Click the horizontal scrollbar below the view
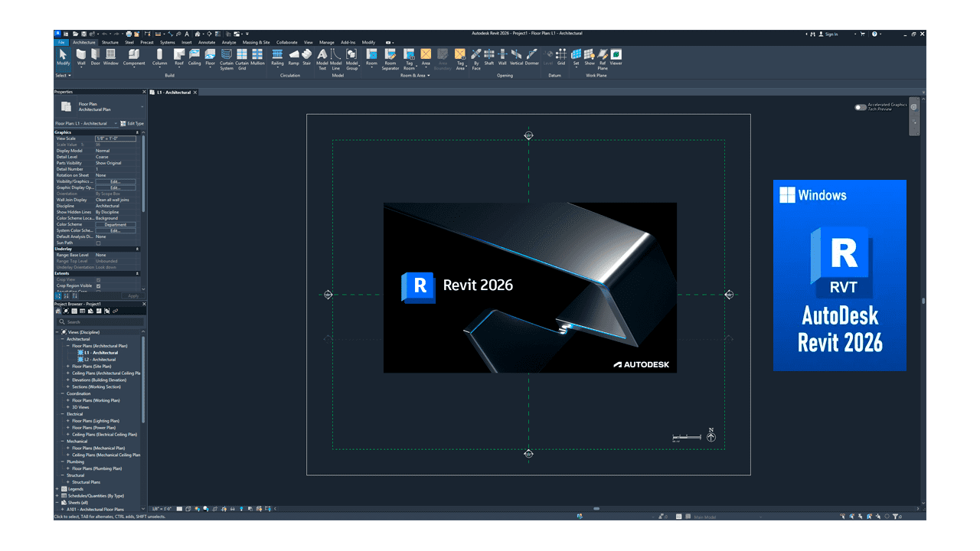The height and width of the screenshot is (551, 980). (x=596, y=508)
